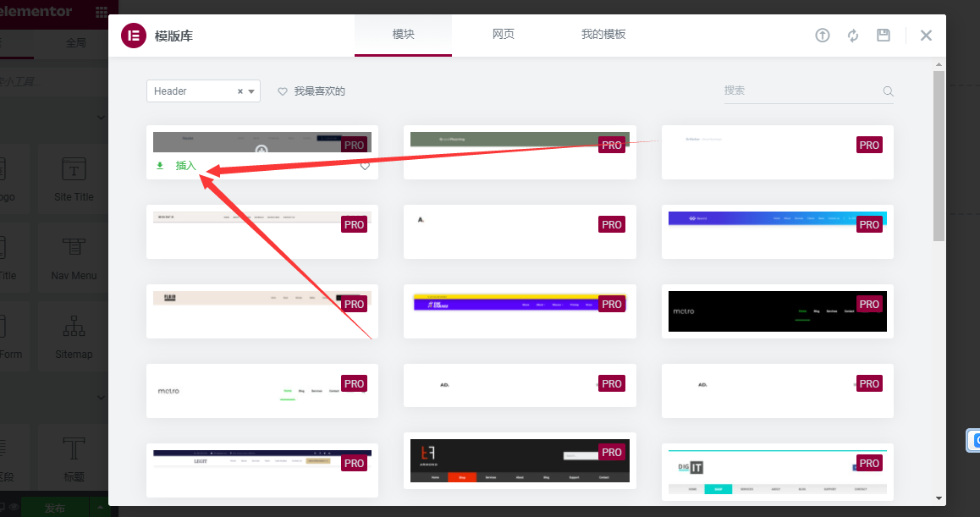This screenshot has width=980, height=517.
Task: Switch to the 网页 tab
Action: [x=503, y=35]
